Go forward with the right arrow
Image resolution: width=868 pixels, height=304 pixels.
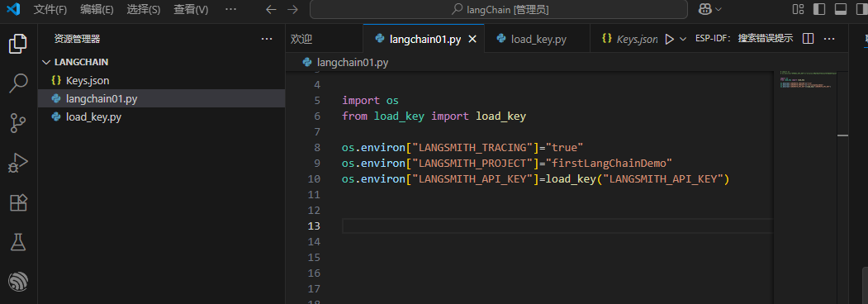click(x=292, y=9)
